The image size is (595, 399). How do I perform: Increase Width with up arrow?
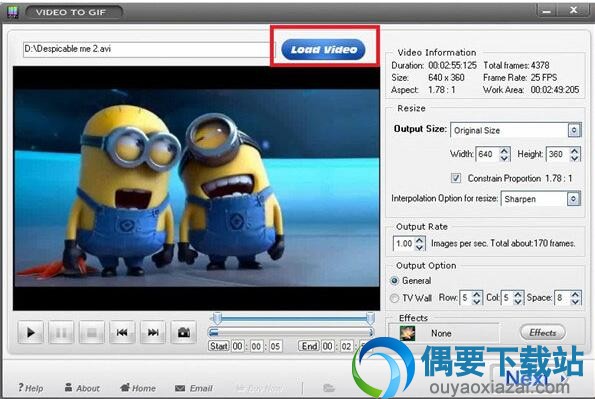504,151
